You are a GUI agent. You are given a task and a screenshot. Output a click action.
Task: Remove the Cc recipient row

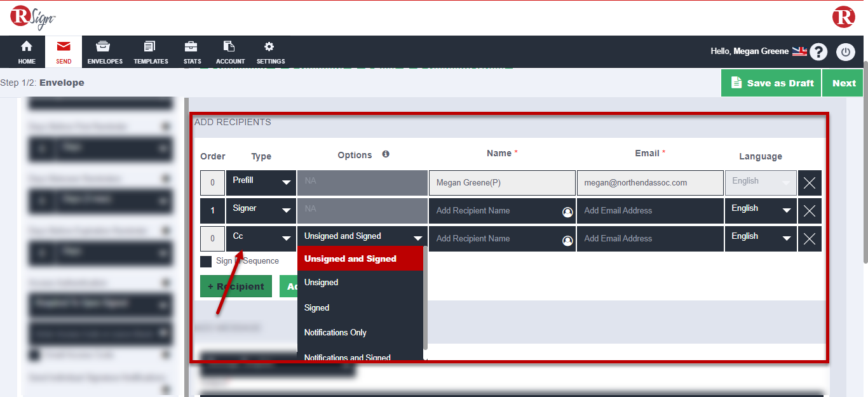pyautogui.click(x=810, y=239)
